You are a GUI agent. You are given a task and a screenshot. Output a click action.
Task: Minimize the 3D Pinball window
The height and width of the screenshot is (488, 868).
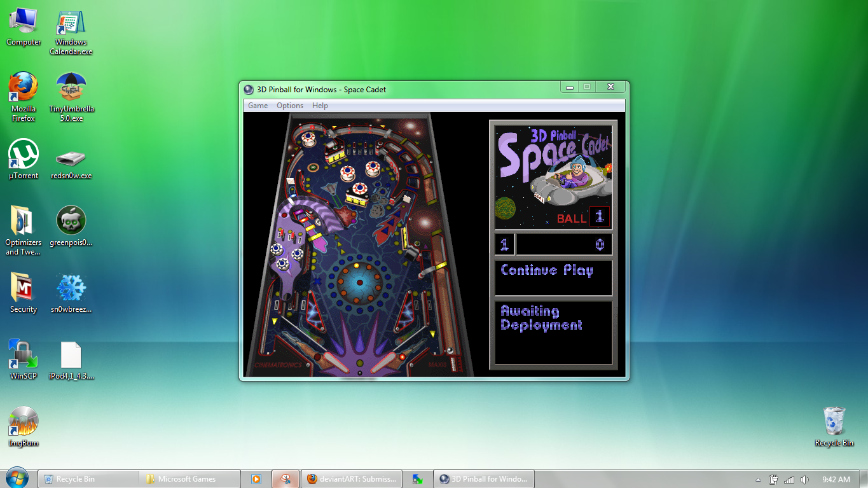[x=570, y=87]
